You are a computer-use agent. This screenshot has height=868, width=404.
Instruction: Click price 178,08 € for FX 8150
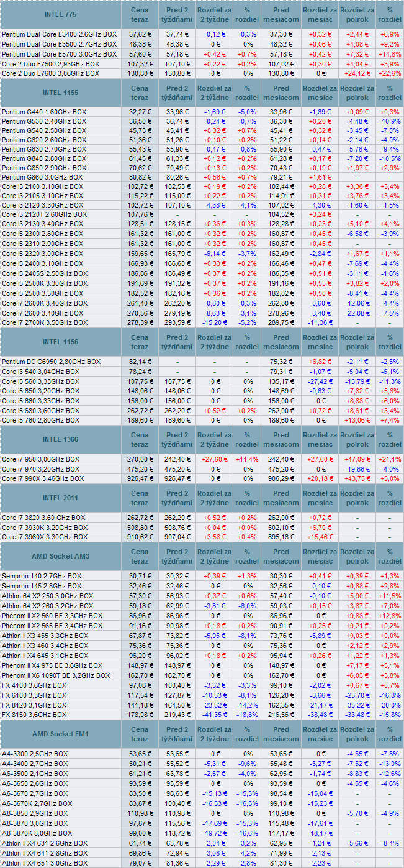pyautogui.click(x=140, y=715)
